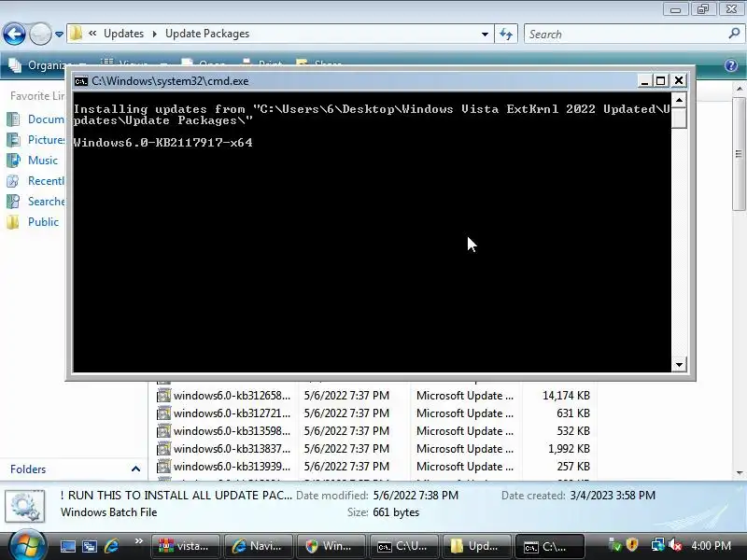Viewport: 747px width, 560px height.
Task: Click into the Explorer Search field
Action: pyautogui.click(x=627, y=35)
